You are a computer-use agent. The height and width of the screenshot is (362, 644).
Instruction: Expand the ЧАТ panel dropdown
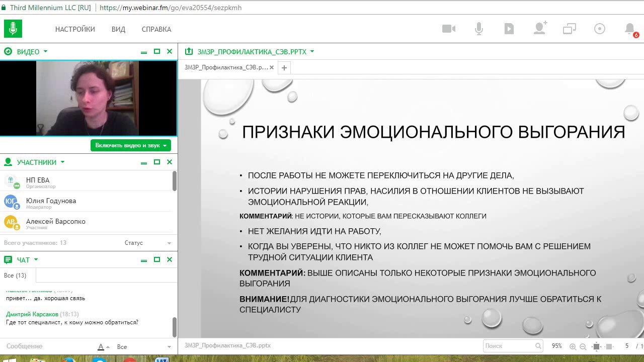coord(36,260)
